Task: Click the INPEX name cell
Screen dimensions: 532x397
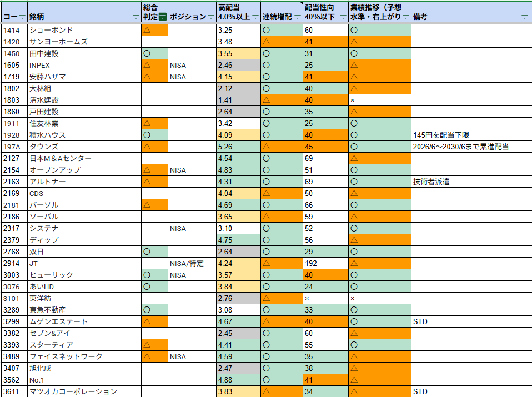Action: (x=84, y=65)
